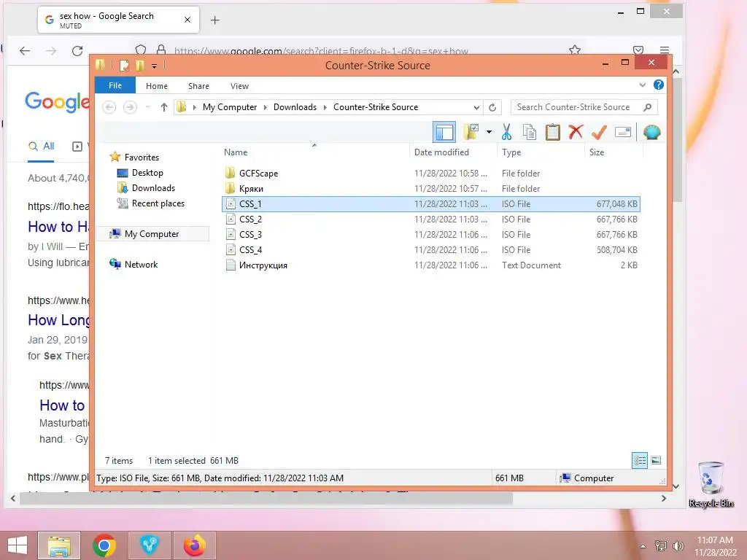Switch to the Home ribbon tab
The height and width of the screenshot is (560, 747).
157,86
